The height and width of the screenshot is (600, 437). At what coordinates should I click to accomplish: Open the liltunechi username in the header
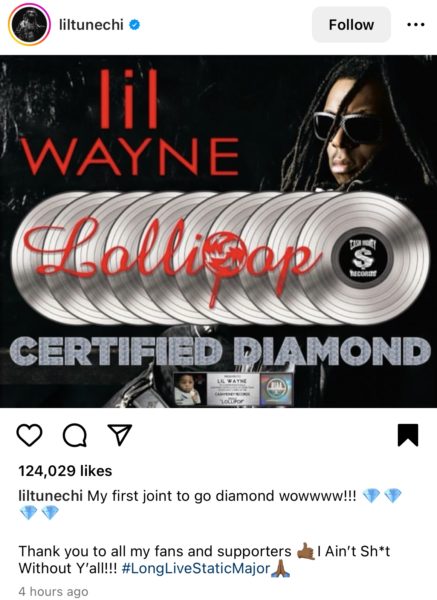(91, 25)
